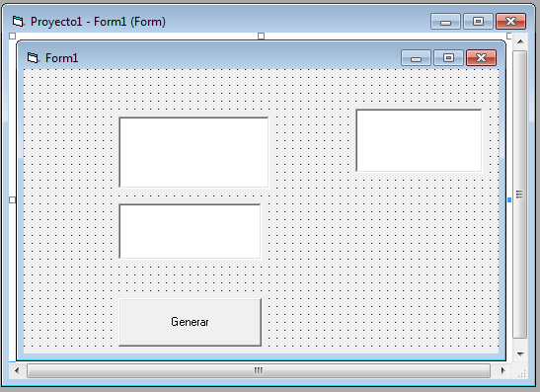This screenshot has height=392, width=540.
Task: Minimize the Proyecto1 - Form1 (Form) window
Action: pyautogui.click(x=445, y=22)
